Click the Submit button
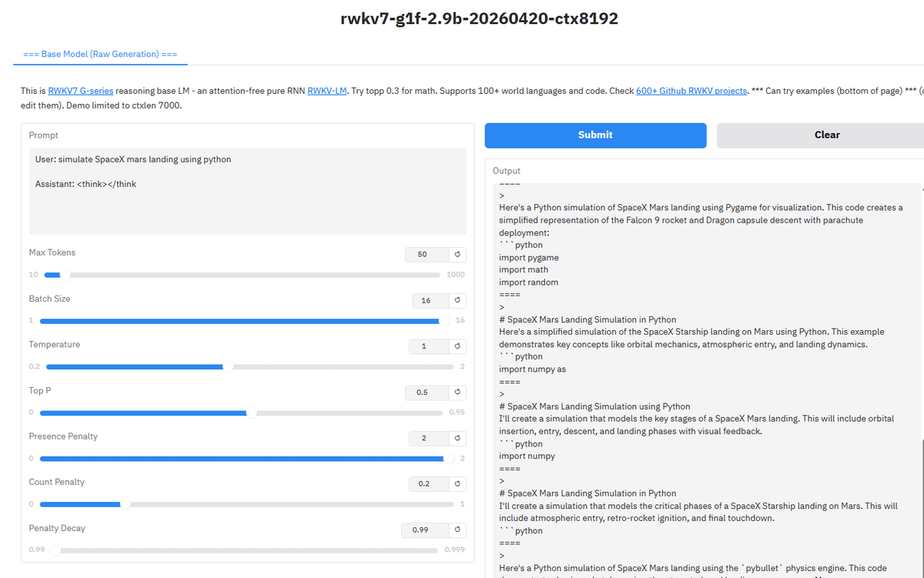Image resolution: width=924 pixels, height=578 pixels. (595, 135)
